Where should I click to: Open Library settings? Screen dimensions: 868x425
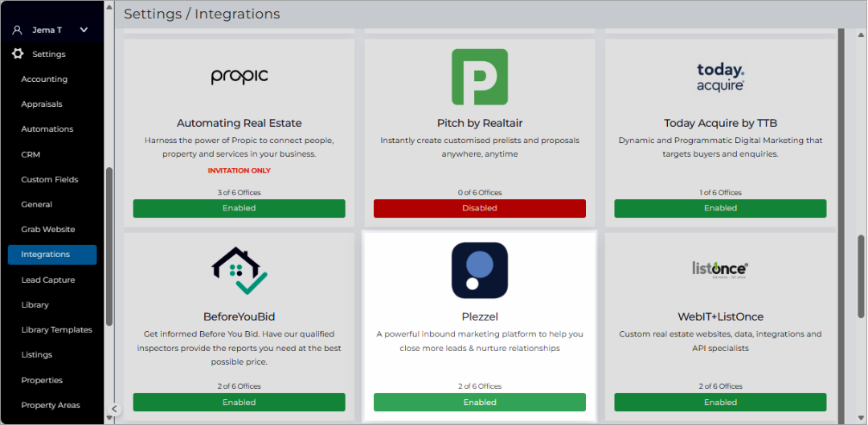tap(35, 305)
